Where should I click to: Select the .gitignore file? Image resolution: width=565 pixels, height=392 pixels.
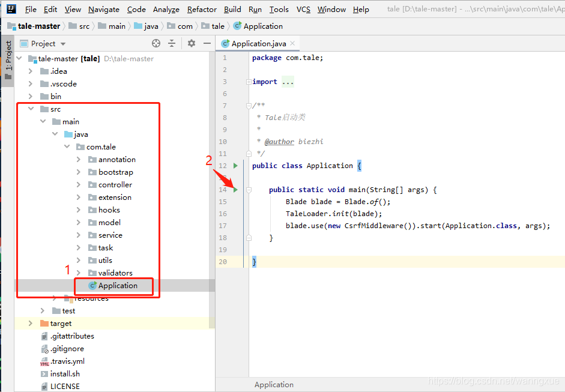[x=62, y=349]
